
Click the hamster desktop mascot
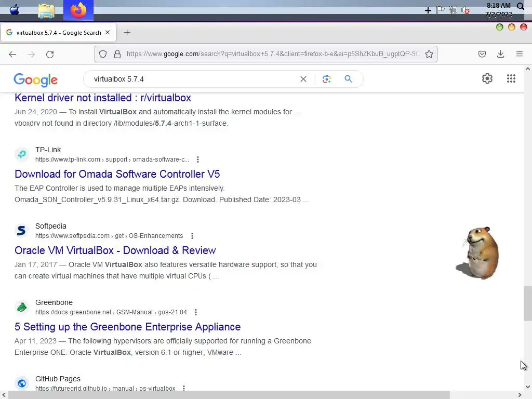pyautogui.click(x=478, y=253)
